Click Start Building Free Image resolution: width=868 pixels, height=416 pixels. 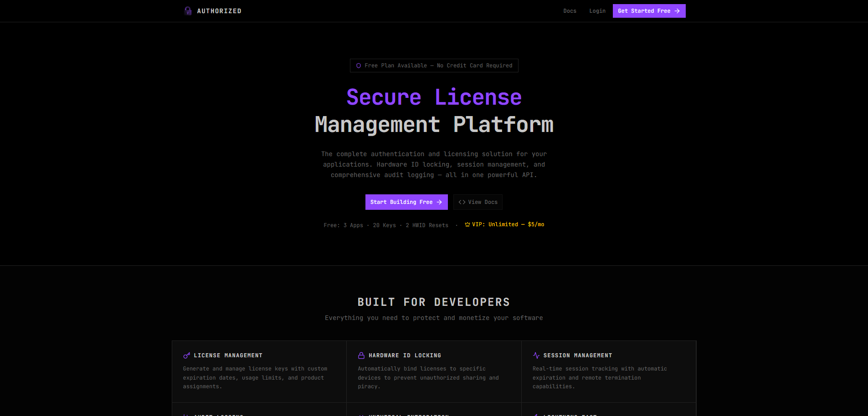point(406,202)
